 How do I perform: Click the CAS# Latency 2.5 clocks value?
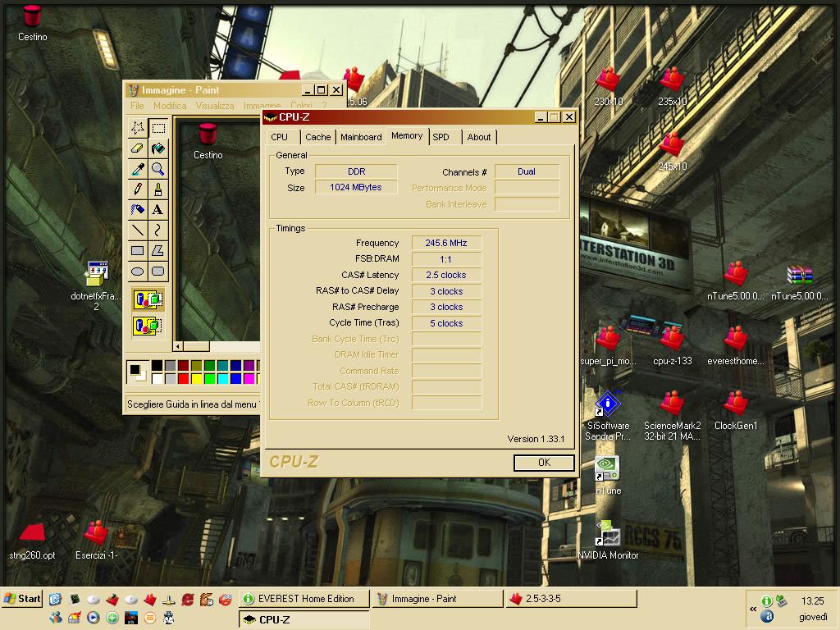tap(446, 276)
